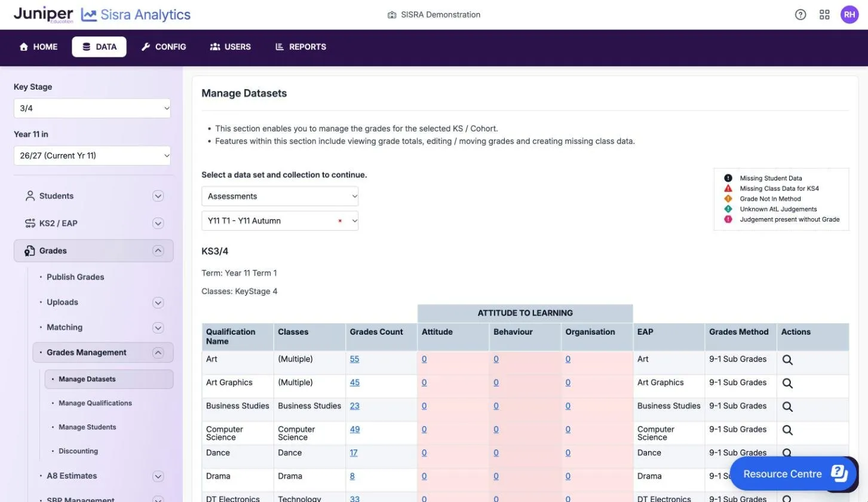Collapse the Grades Management chevron
The image size is (868, 502).
pyautogui.click(x=158, y=353)
